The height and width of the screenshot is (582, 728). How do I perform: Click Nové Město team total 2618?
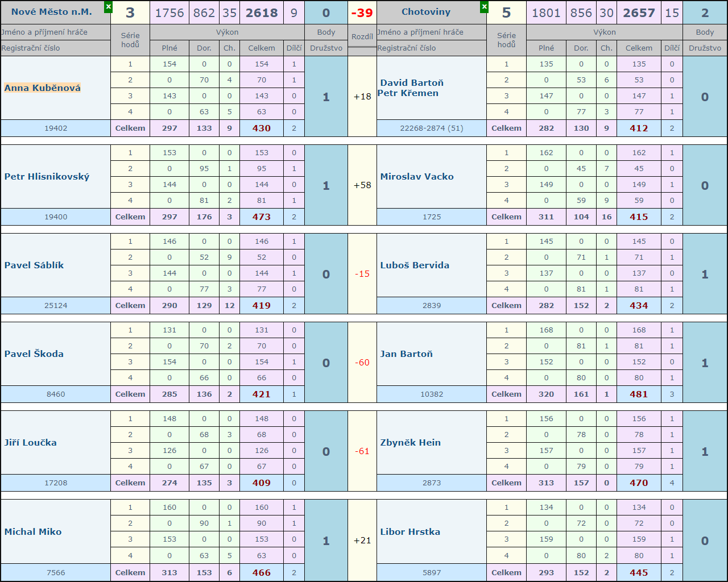262,13
